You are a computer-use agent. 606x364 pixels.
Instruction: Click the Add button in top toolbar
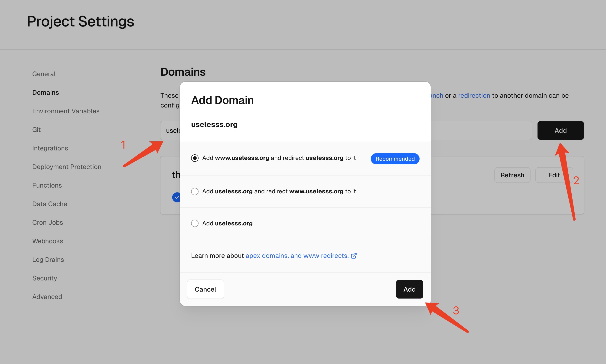[560, 130]
